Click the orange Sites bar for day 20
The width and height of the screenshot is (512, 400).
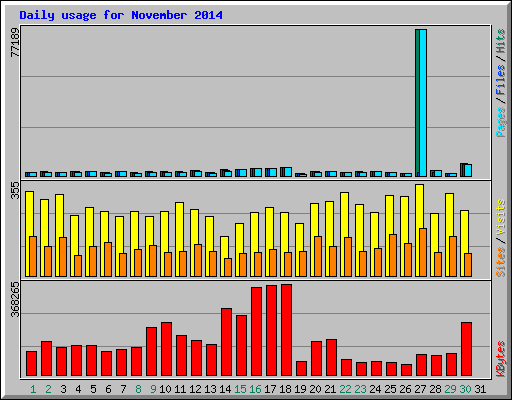click(x=318, y=257)
